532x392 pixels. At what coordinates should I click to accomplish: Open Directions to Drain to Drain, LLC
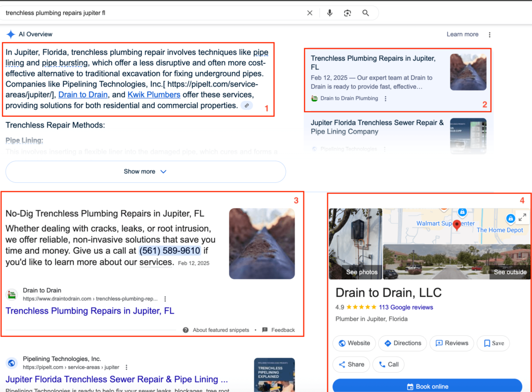403,343
